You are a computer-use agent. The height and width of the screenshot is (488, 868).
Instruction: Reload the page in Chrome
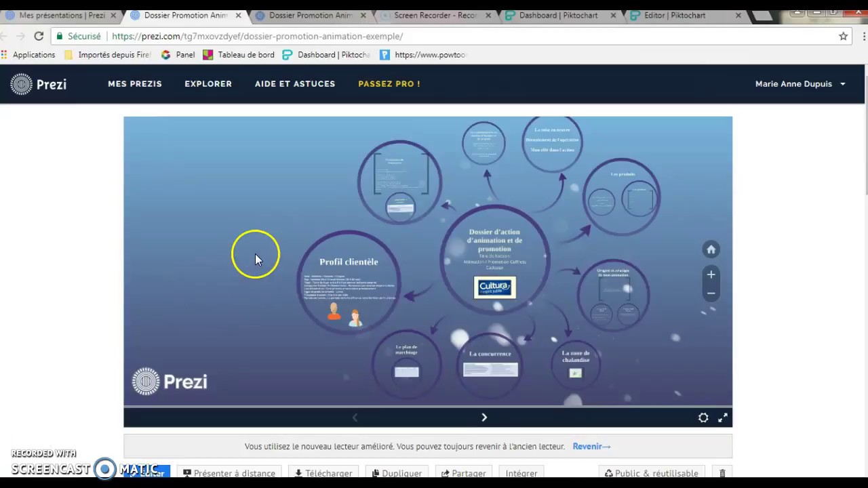39,36
